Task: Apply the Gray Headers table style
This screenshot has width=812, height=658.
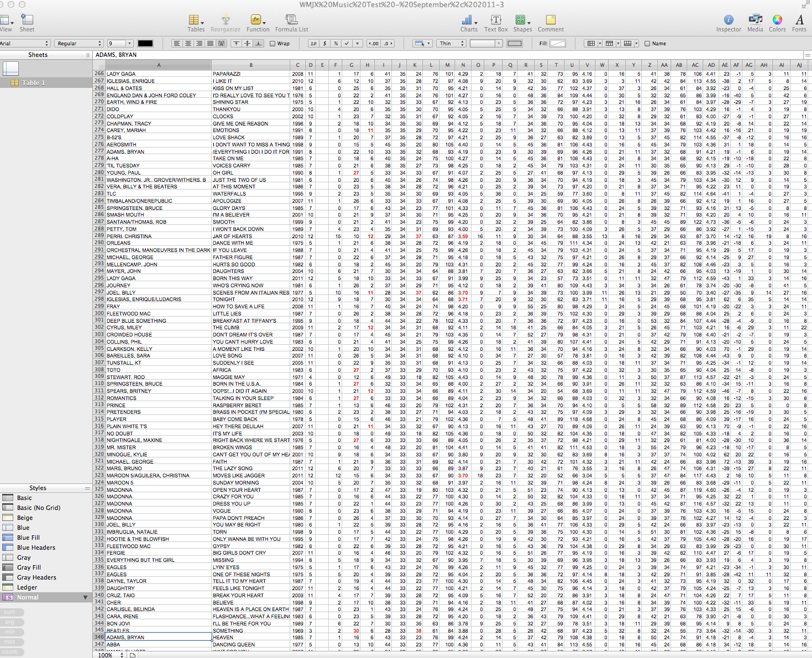Action: pos(45,577)
